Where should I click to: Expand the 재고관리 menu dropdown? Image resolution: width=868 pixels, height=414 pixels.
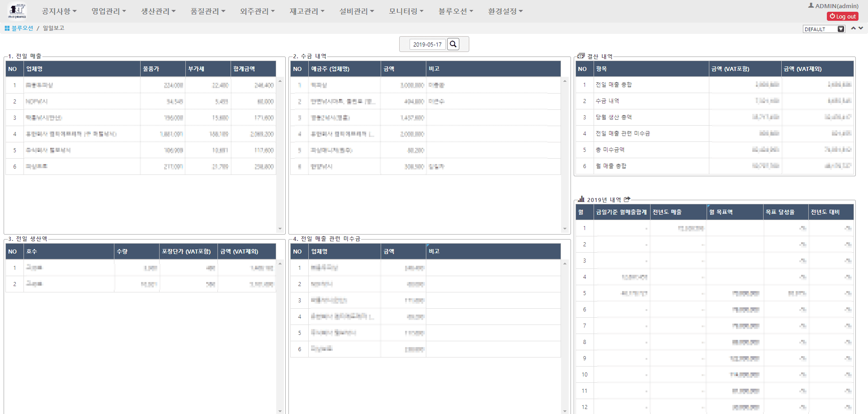point(307,11)
